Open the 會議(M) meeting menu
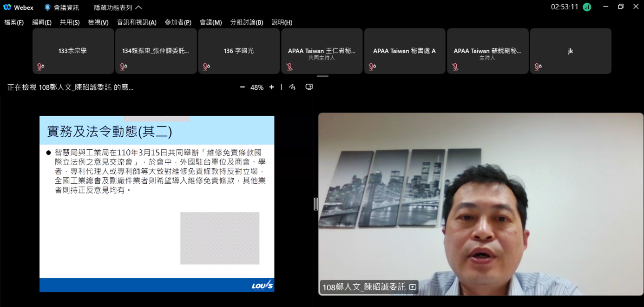This screenshot has height=307, width=644. point(210,22)
